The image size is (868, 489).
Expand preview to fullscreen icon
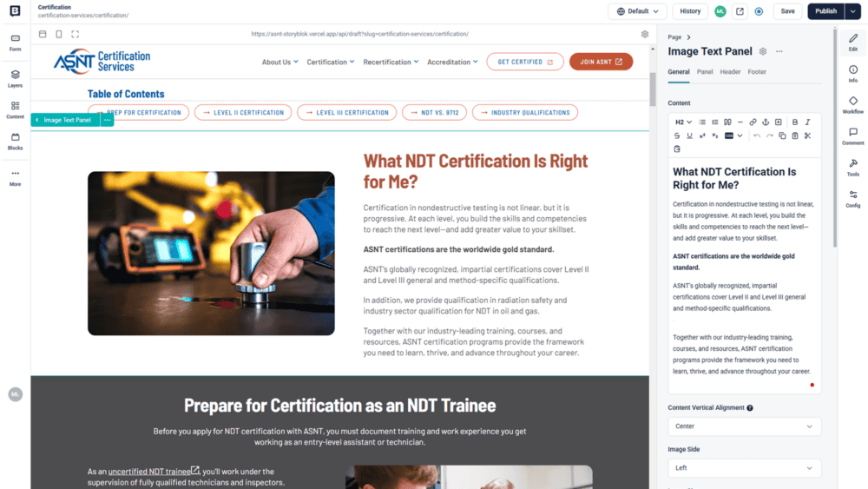[x=76, y=35]
